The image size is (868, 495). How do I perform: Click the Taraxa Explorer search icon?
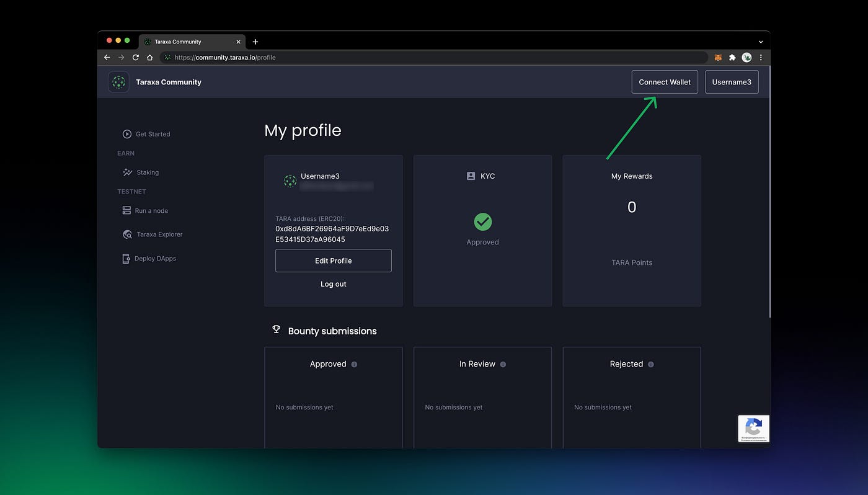tap(127, 234)
